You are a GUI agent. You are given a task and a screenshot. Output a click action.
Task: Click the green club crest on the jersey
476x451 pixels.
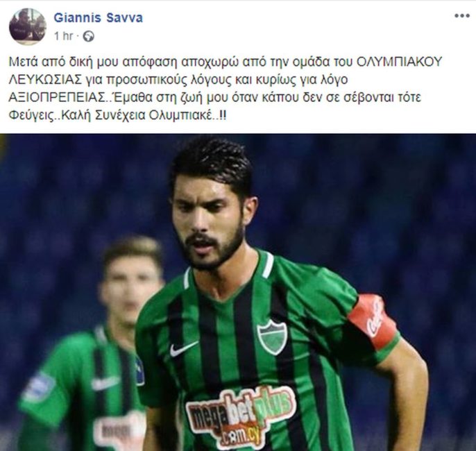tap(272, 337)
